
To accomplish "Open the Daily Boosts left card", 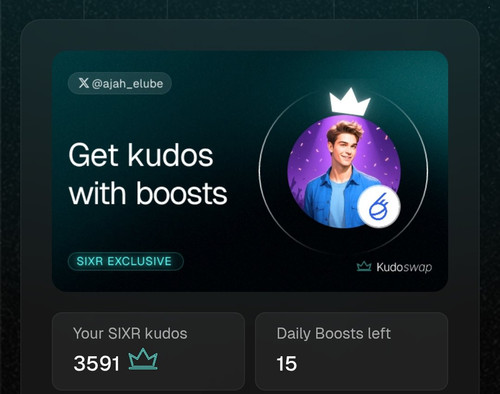I will [x=352, y=351].
